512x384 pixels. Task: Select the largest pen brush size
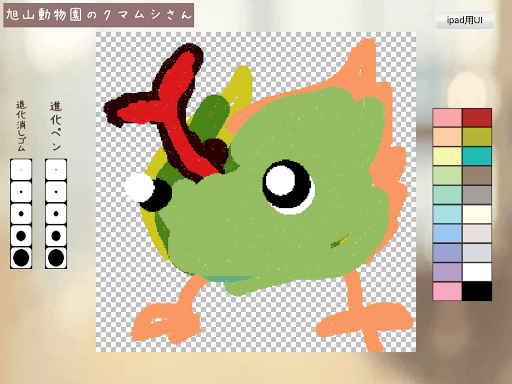[56, 258]
